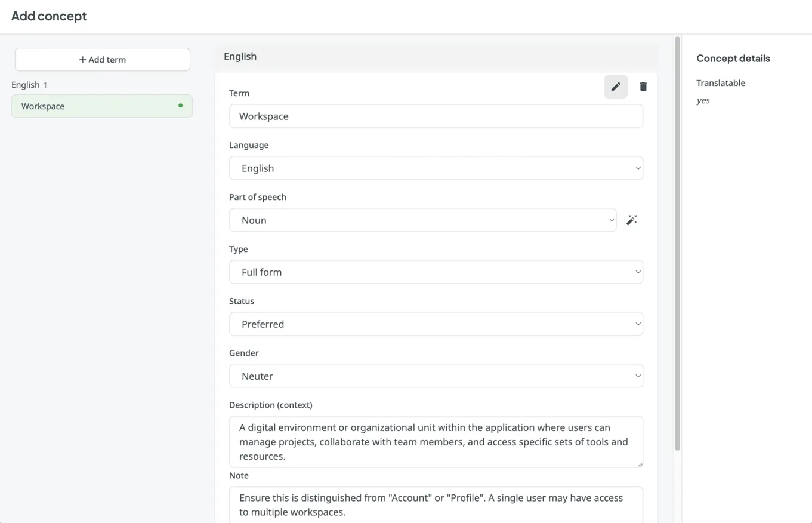Click the chevron on the Language selector
This screenshot has height=523, width=812.
click(x=638, y=168)
